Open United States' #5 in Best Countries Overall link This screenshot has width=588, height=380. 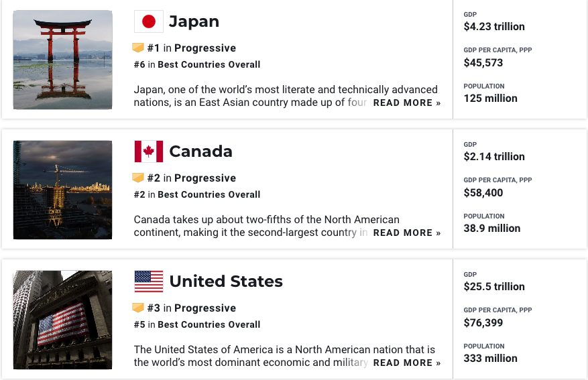point(197,324)
